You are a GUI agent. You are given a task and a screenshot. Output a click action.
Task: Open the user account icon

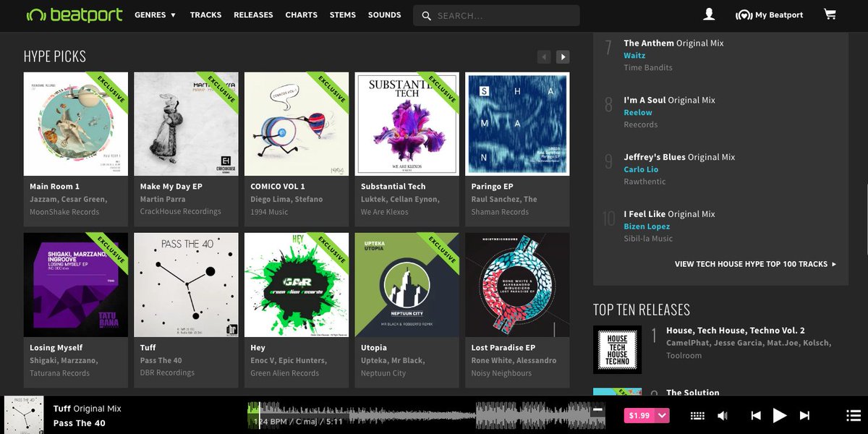[x=709, y=14]
